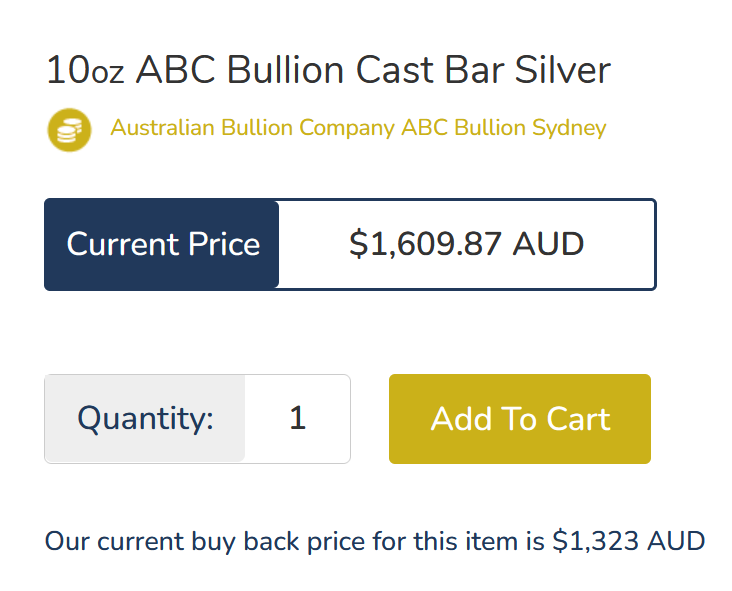Click the word Silver in product title
This screenshot has width=732, height=591.
(563, 70)
